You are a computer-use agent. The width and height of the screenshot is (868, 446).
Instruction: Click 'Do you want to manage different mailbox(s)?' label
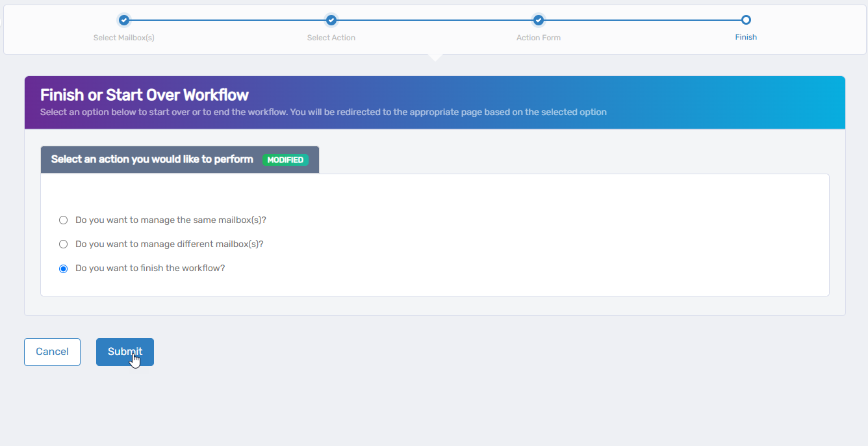[x=169, y=244]
